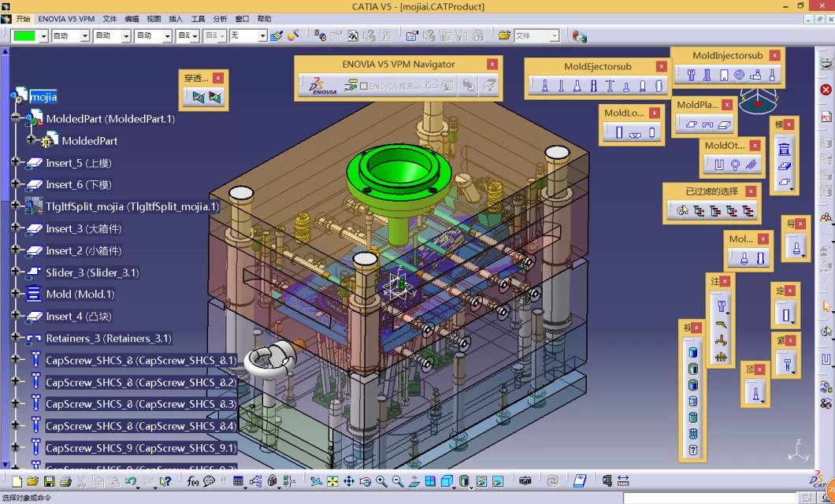Toggle the Multi-View quad window icon
The width and height of the screenshot is (835, 504).
[x=430, y=482]
